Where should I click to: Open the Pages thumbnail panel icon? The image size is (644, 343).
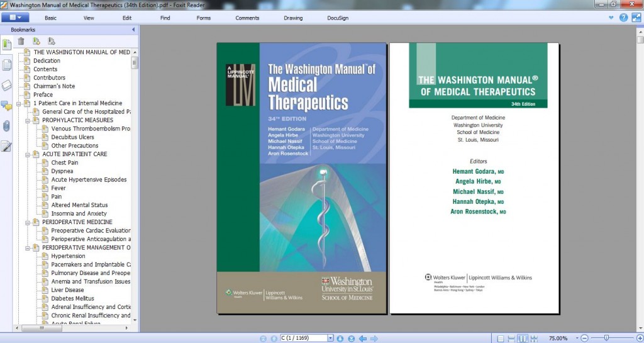point(6,64)
